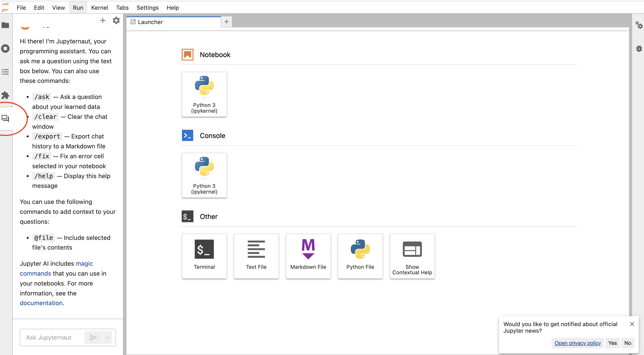Click the Jupyter logo in the menu bar
Screen dimensions: 644x355
(x=5, y=7)
